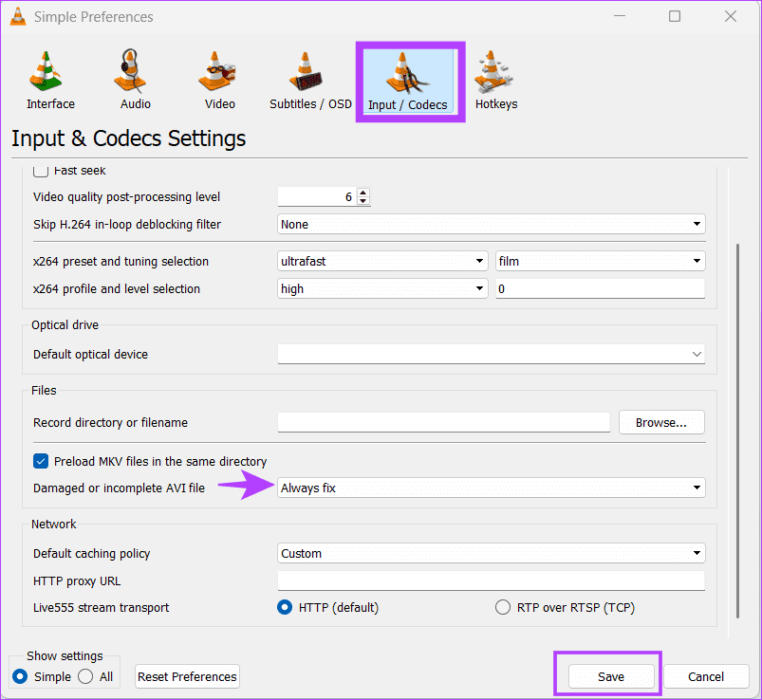Click the 'Input & Codecs Settings' heading
The height and width of the screenshot is (700, 762).
click(x=129, y=138)
